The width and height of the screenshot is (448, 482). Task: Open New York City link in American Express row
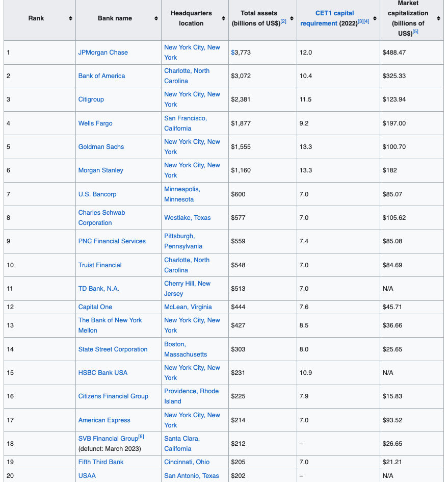point(192,420)
